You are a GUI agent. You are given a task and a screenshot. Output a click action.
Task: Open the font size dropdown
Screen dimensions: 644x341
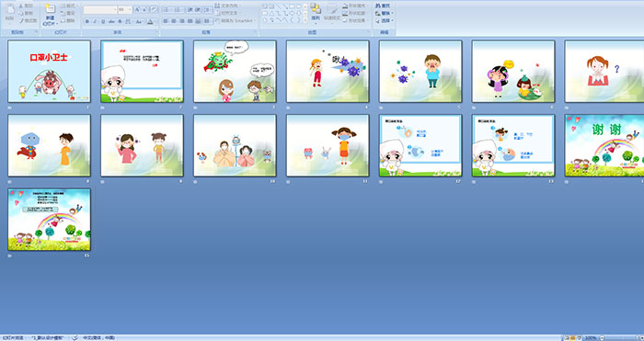(x=125, y=9)
